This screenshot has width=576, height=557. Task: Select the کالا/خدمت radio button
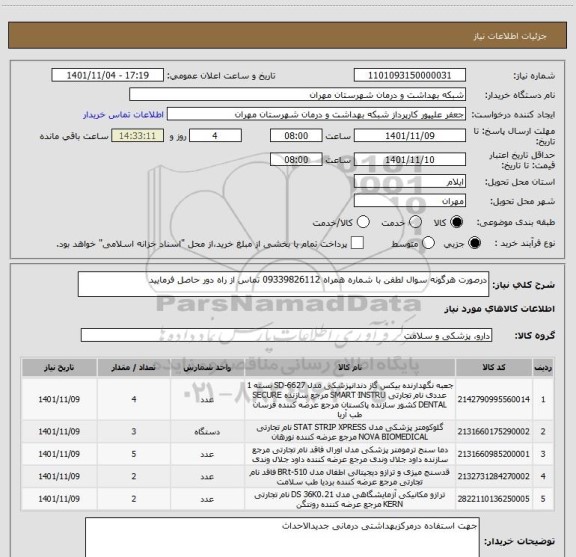click(363, 222)
